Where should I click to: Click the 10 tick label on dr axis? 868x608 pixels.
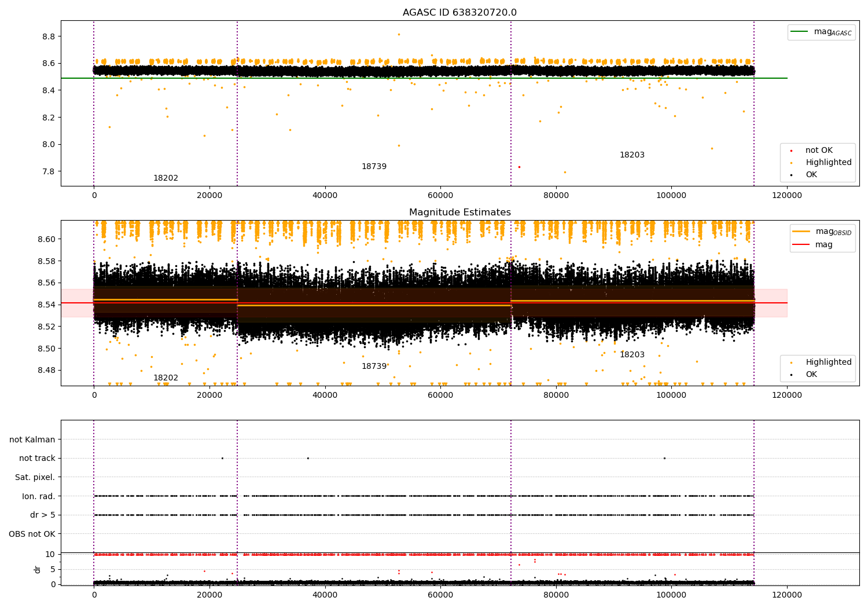click(x=50, y=554)
